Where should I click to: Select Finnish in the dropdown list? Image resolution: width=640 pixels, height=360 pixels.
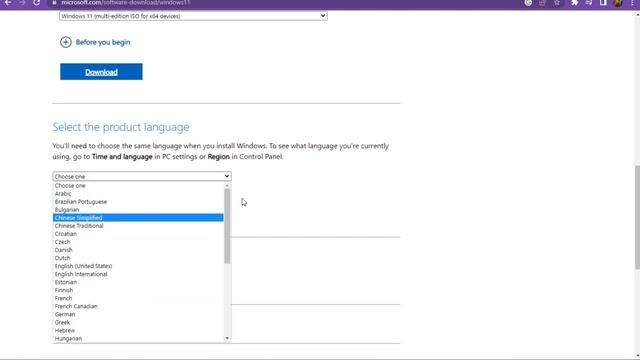(x=138, y=290)
